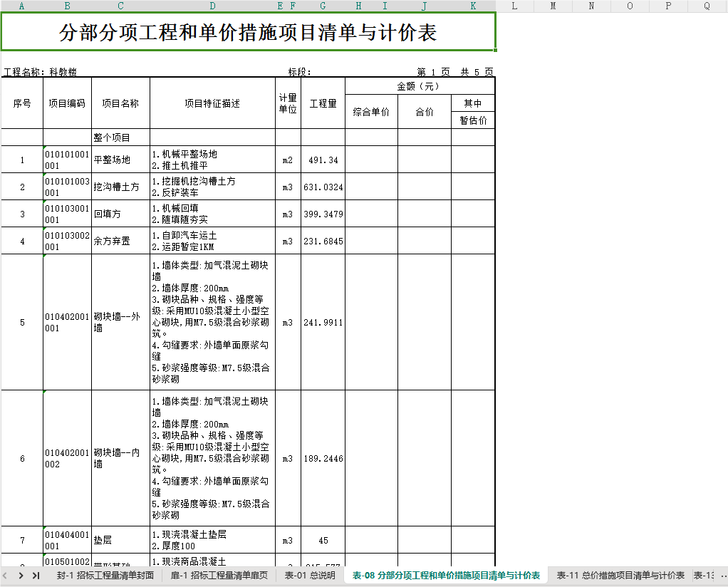Go to the next sheet tab arrow
Image resolution: width=728 pixels, height=587 pixels.
click(x=21, y=576)
